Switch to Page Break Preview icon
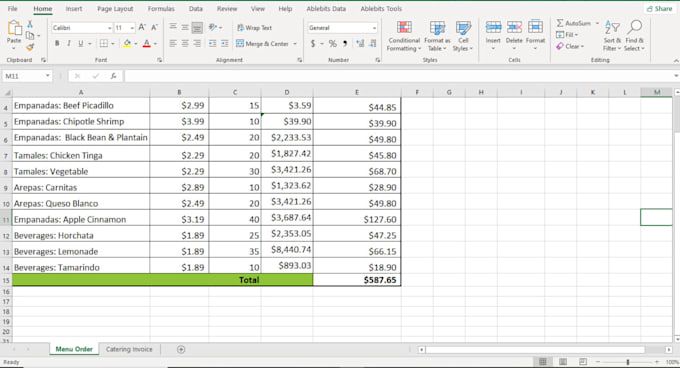The image size is (680, 368). coord(582,361)
